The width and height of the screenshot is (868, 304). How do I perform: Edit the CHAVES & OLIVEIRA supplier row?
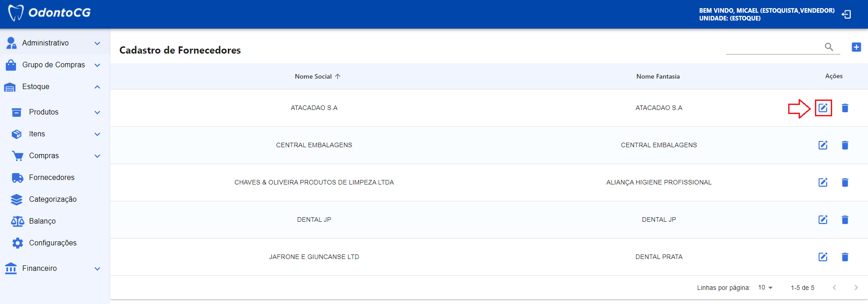823,183
